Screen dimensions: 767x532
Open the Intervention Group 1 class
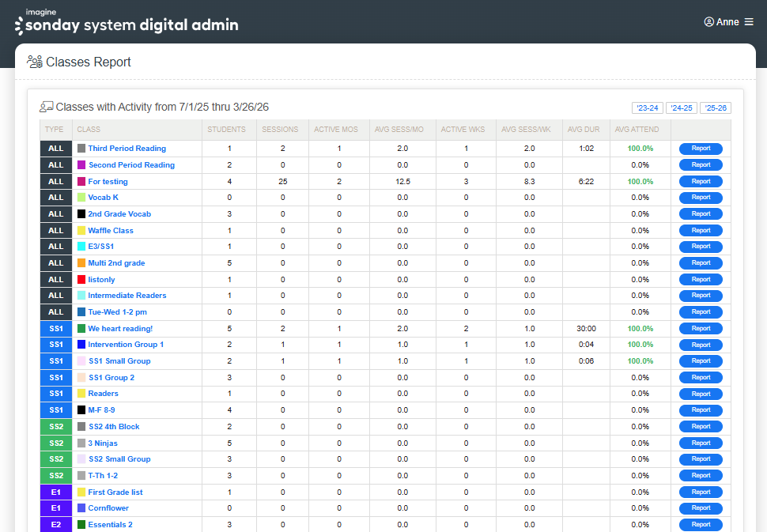coord(126,344)
